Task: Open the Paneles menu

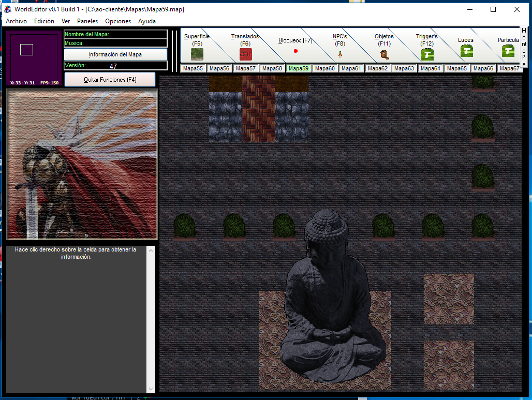Action: click(87, 21)
